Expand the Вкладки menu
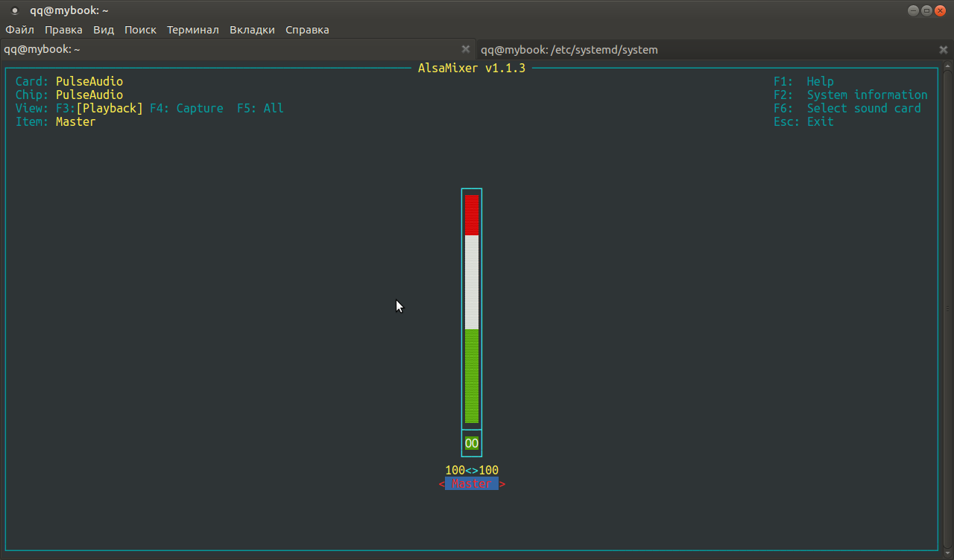Viewport: 954px width, 560px height. click(252, 30)
